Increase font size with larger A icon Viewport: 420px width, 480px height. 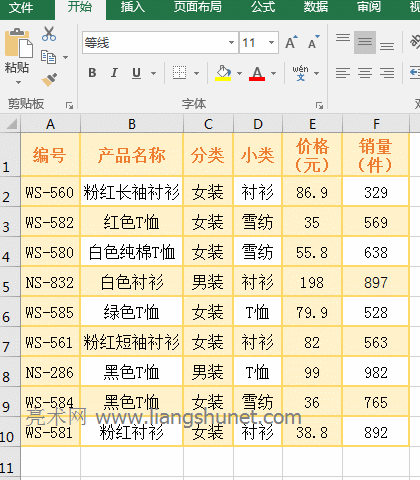coord(291,42)
